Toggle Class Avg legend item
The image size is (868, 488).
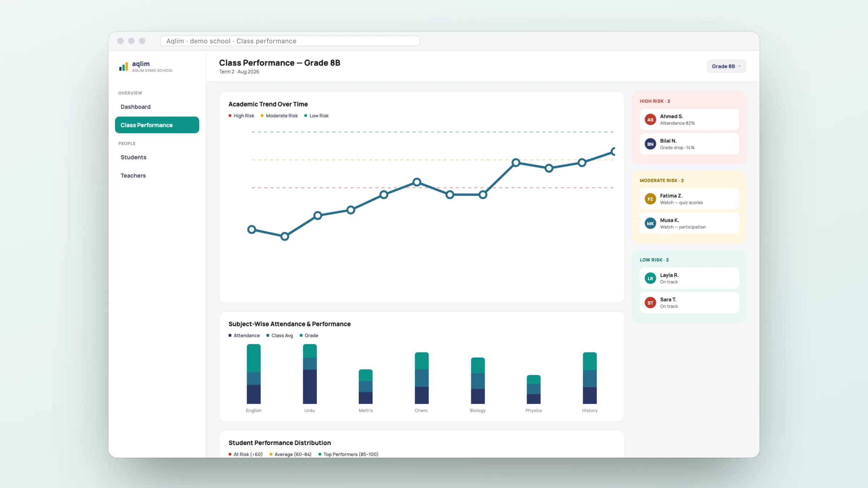click(x=279, y=335)
